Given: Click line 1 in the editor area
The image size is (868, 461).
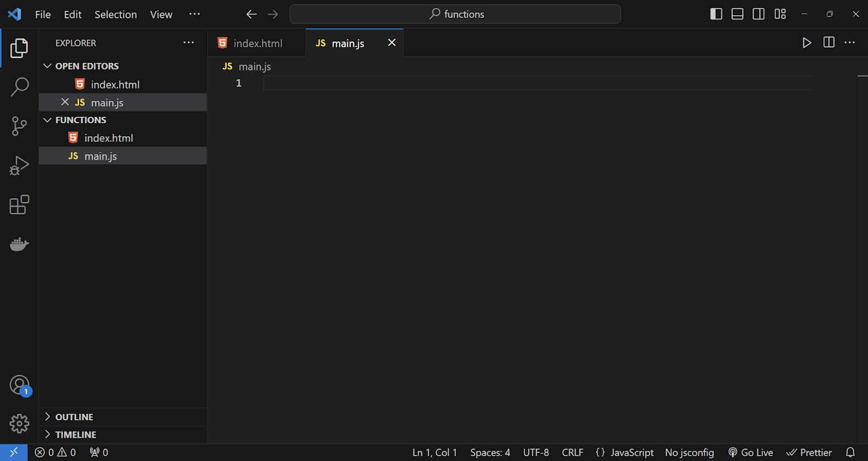Looking at the screenshot, I should [537, 83].
